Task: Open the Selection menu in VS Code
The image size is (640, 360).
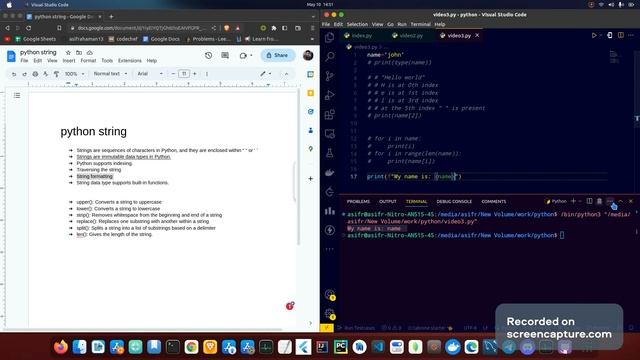Action: [357, 24]
